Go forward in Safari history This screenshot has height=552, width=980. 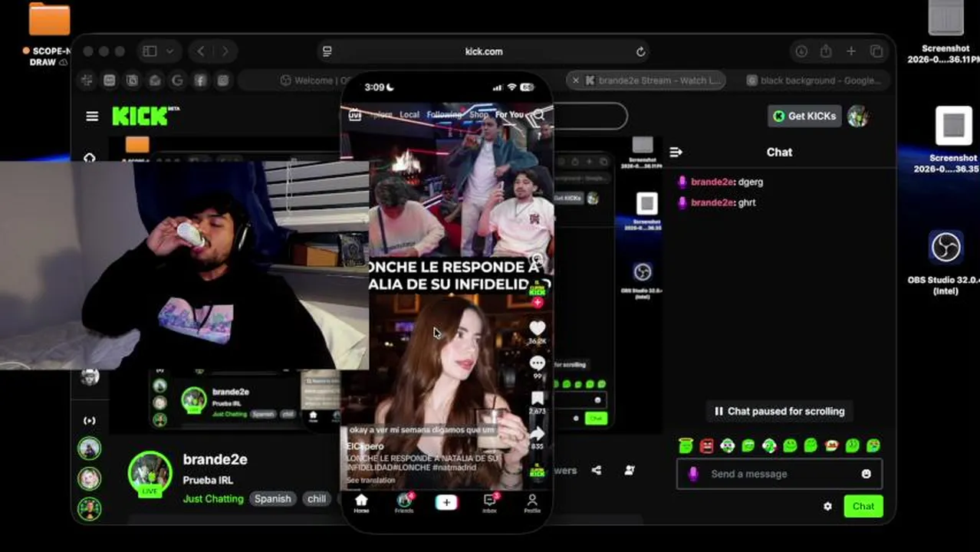pos(225,51)
